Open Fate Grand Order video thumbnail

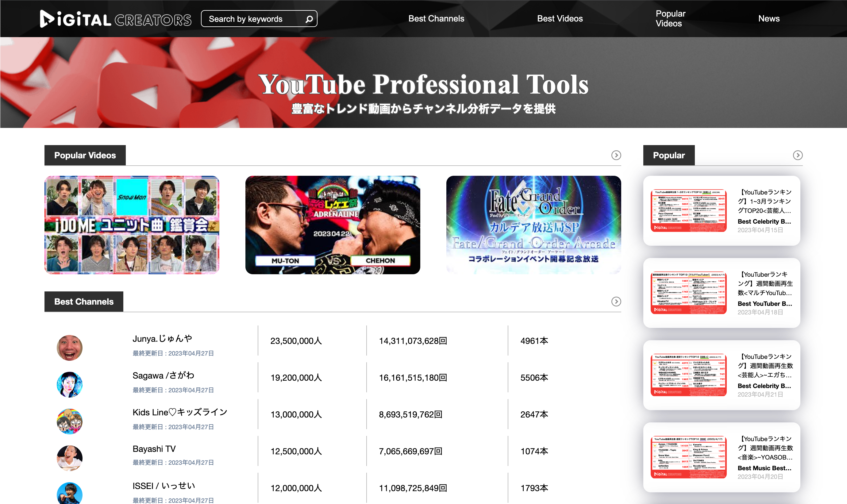[533, 225]
